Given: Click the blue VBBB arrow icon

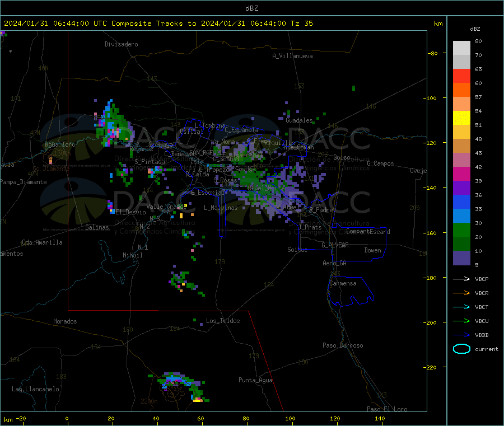Looking at the screenshot, I should [x=461, y=335].
